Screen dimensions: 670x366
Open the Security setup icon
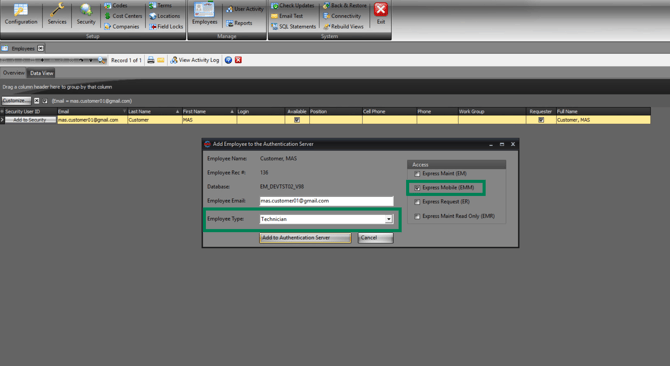(x=86, y=14)
